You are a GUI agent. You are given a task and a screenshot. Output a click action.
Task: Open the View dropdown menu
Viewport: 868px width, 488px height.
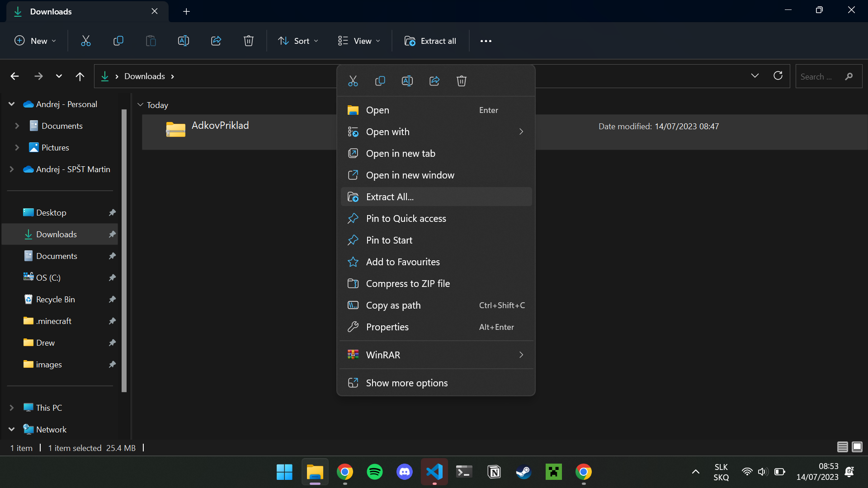(359, 41)
